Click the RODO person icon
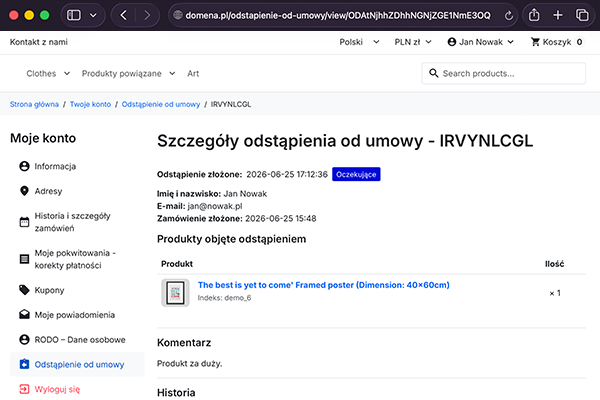This screenshot has height=400, width=600. click(x=24, y=340)
